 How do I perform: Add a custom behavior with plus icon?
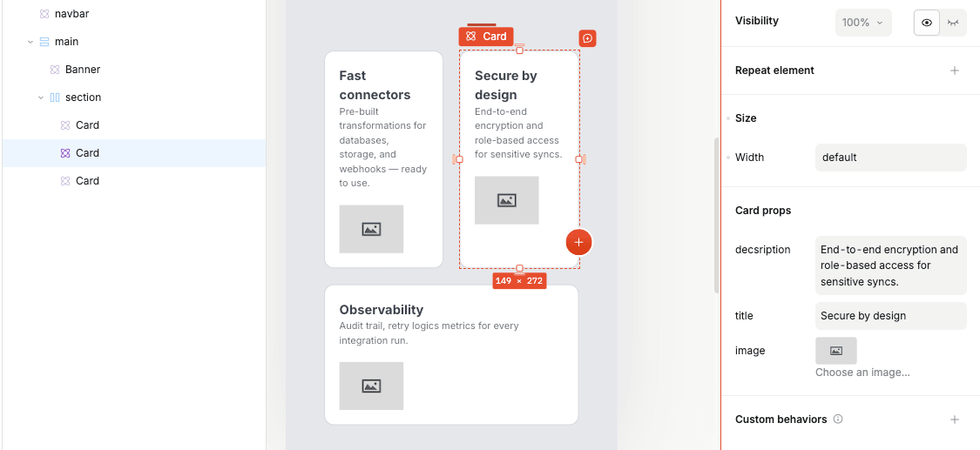(x=955, y=420)
